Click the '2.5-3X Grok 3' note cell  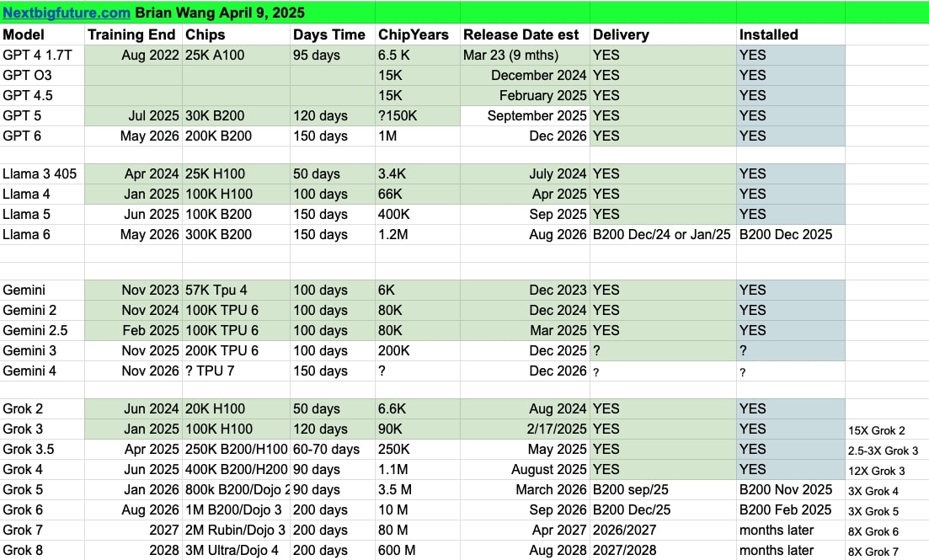pyautogui.click(x=887, y=451)
